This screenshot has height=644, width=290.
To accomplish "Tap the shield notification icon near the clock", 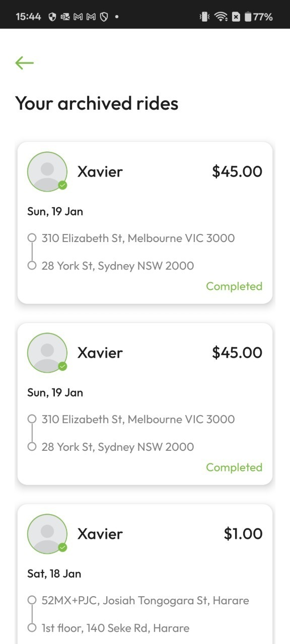I will (52, 17).
